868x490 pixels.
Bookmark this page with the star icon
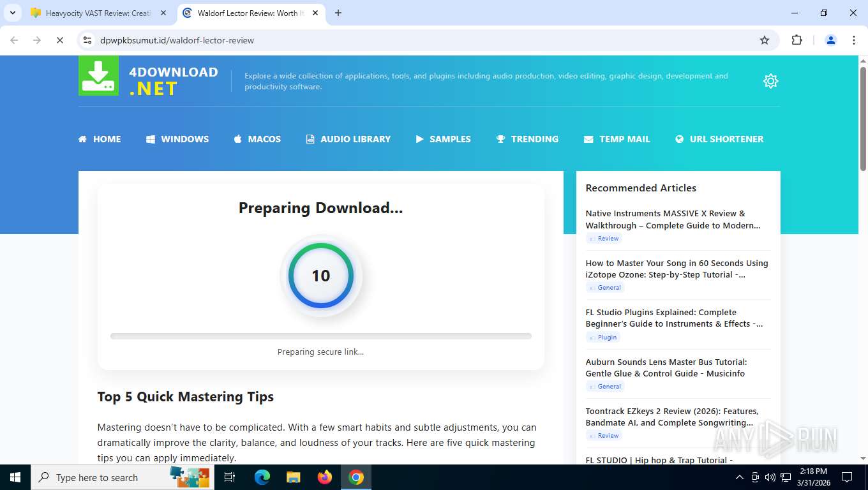pos(765,40)
